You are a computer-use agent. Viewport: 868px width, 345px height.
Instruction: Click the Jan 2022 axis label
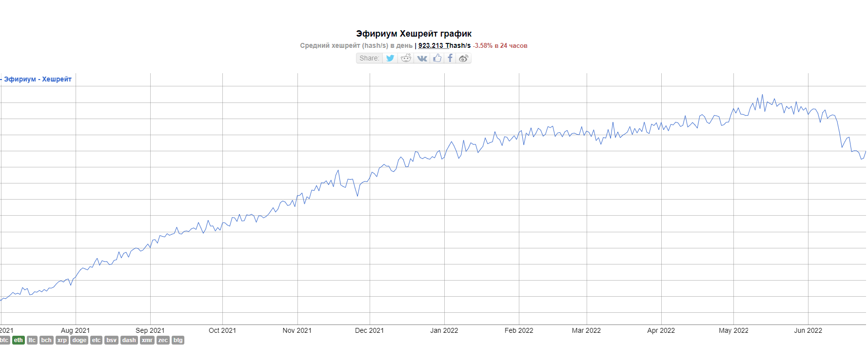pos(444,330)
